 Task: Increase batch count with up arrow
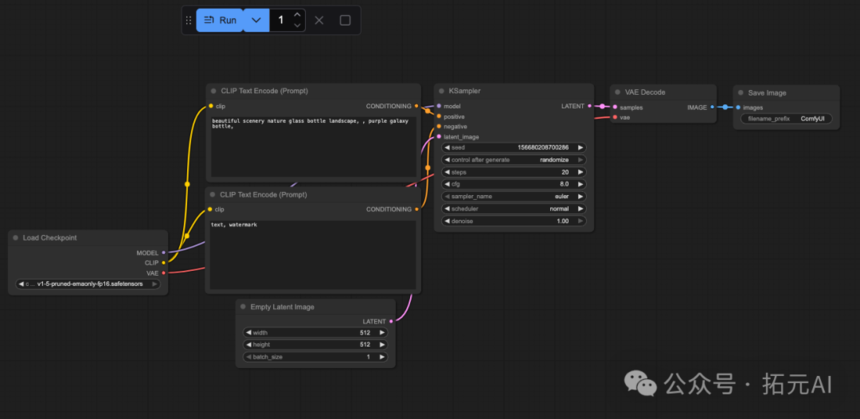[x=297, y=15]
